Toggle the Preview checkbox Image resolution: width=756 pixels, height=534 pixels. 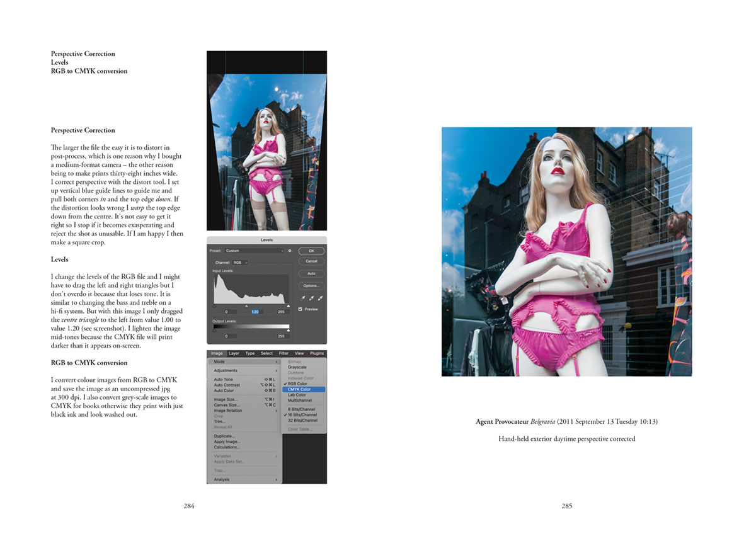[301, 309]
